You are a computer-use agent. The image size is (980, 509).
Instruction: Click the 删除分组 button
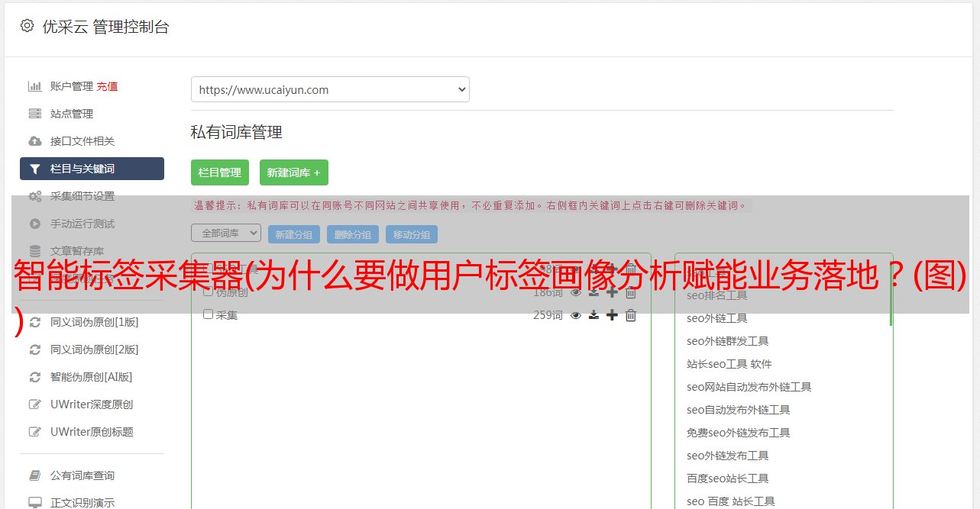(x=353, y=234)
